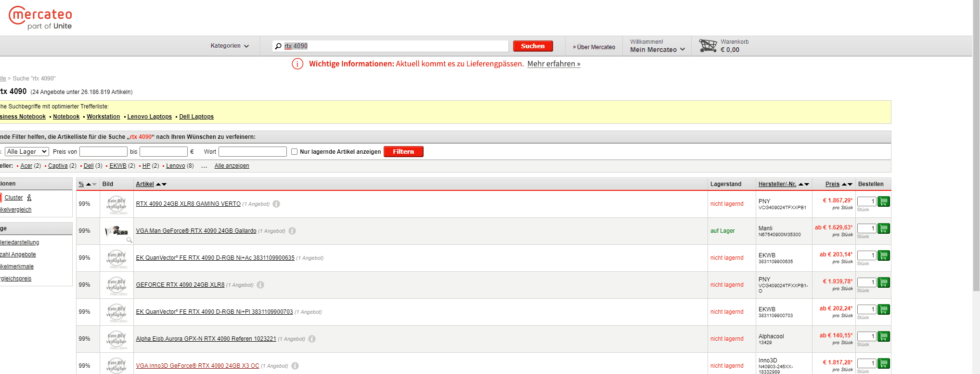
Task: Expand Mein Mercateo account menu
Action: tap(658, 50)
